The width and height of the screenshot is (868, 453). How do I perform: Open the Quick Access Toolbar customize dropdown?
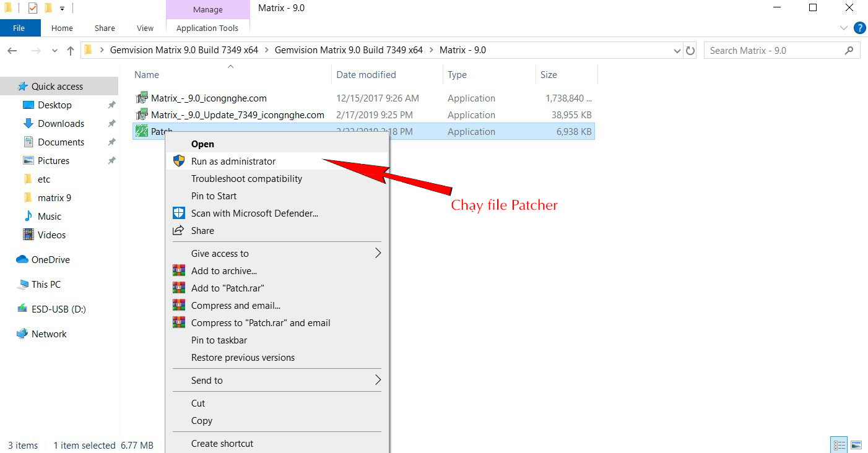point(62,9)
